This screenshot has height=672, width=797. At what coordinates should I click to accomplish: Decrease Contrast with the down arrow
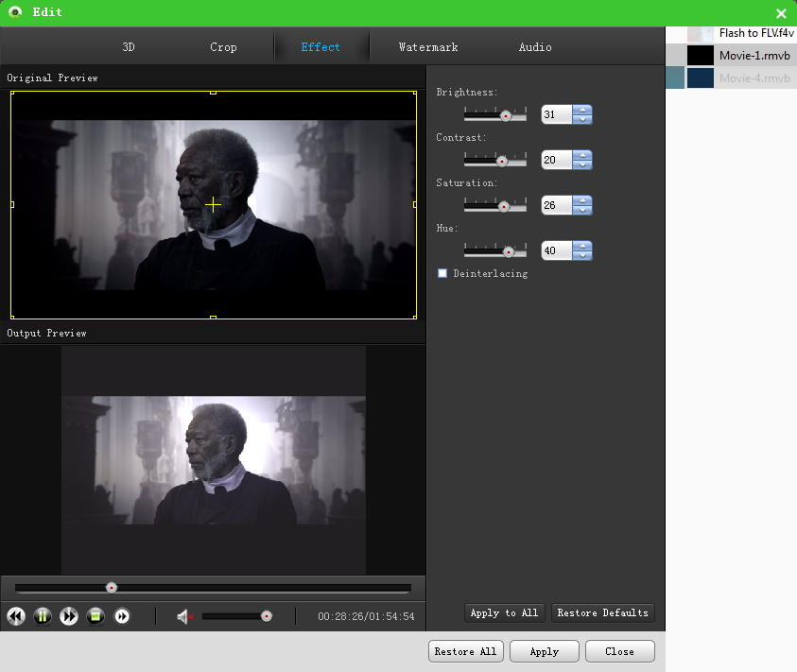coord(582,164)
